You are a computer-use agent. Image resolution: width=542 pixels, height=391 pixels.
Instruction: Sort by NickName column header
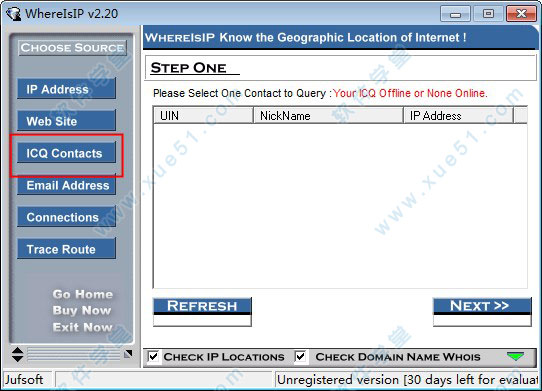click(328, 115)
